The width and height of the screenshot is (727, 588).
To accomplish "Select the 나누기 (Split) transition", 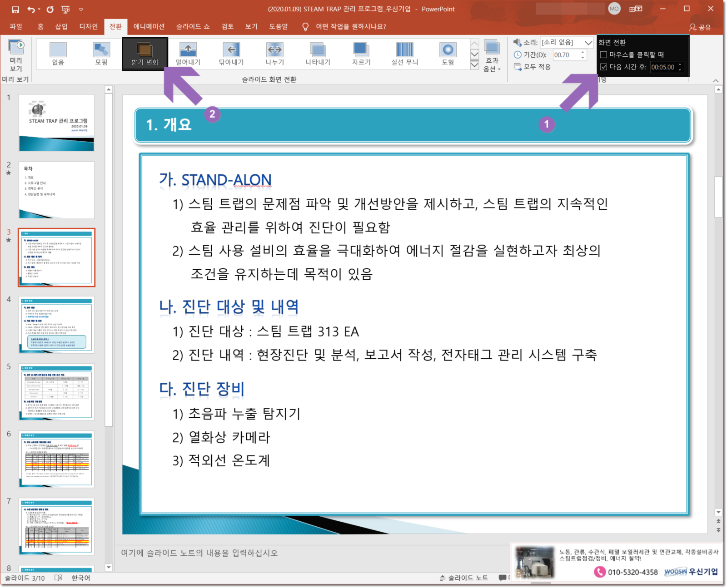I will coord(275,54).
